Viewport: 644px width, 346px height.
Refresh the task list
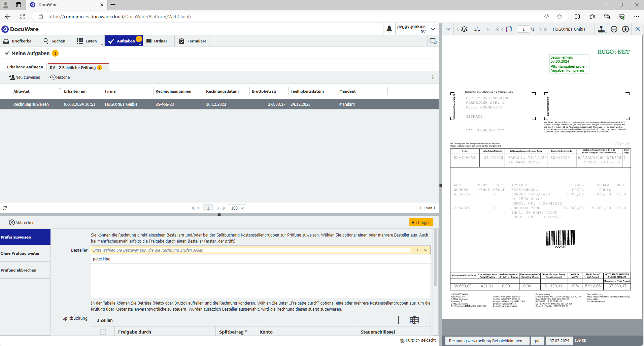point(5,208)
